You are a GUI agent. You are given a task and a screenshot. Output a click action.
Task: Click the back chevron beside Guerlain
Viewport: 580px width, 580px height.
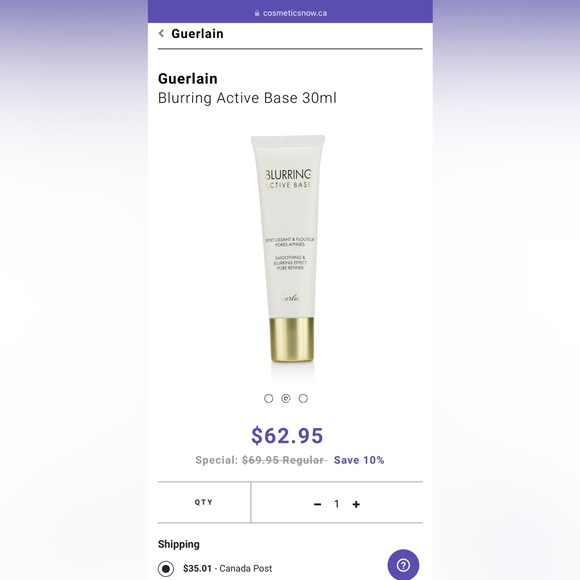click(161, 34)
